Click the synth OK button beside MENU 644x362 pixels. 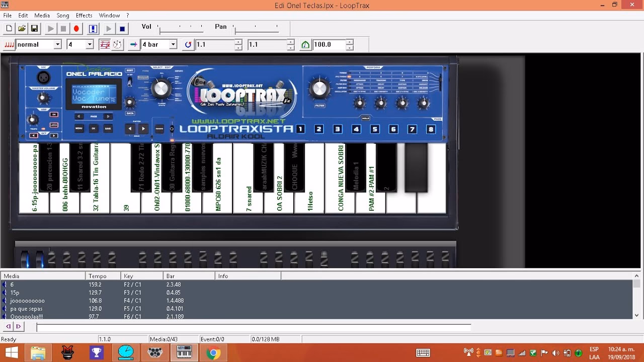coord(93,129)
